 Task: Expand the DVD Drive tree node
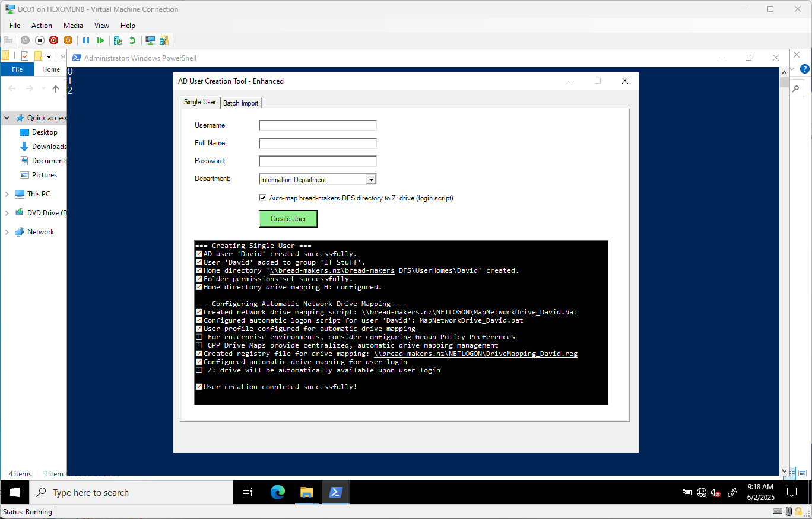tap(7, 213)
